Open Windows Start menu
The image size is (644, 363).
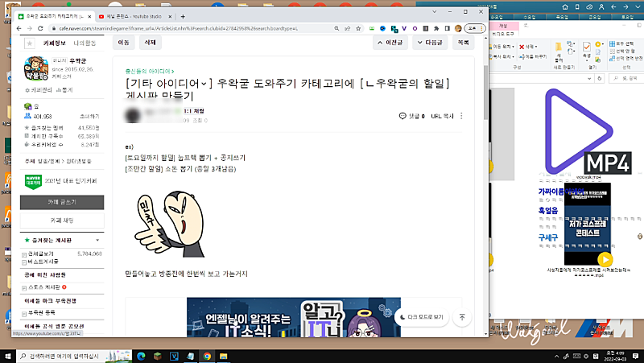[x=8, y=356]
